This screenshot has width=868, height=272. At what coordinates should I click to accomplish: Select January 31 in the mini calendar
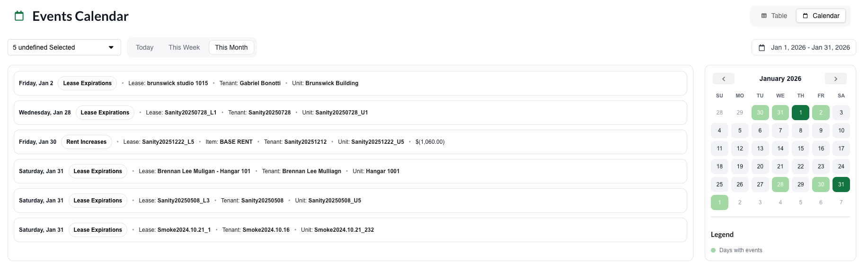click(841, 184)
